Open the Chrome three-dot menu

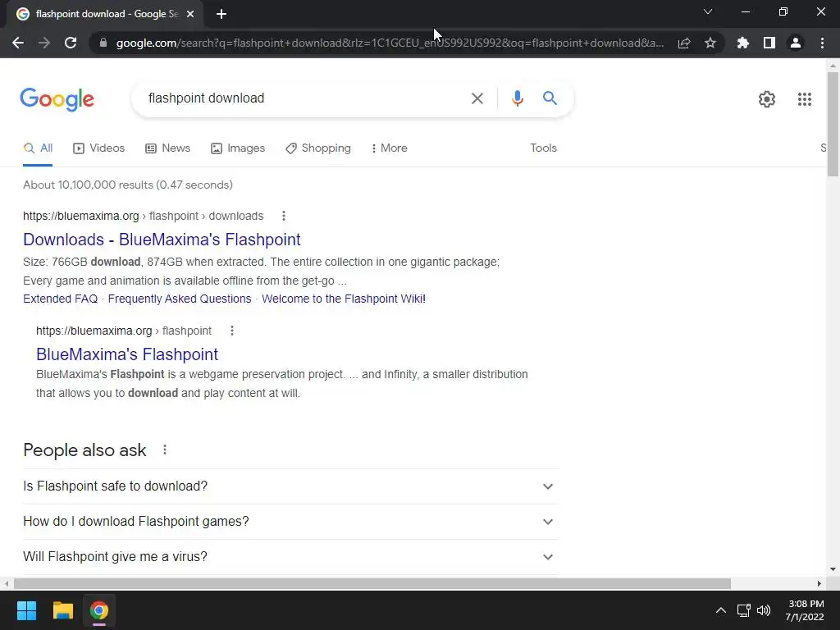click(822, 43)
